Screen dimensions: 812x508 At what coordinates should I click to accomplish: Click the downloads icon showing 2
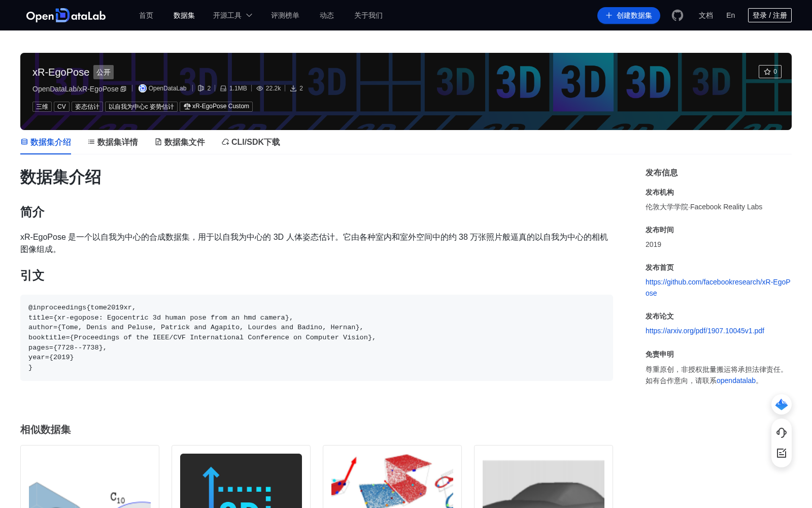point(293,88)
